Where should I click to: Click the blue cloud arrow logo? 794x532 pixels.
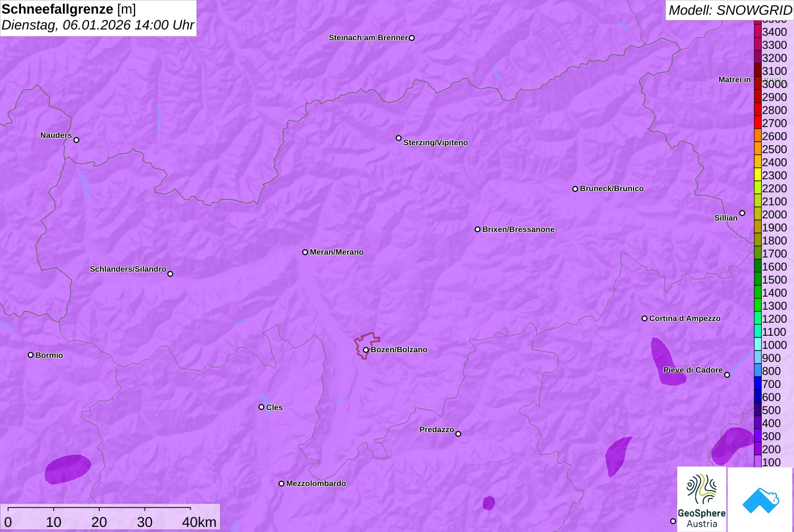(x=761, y=499)
